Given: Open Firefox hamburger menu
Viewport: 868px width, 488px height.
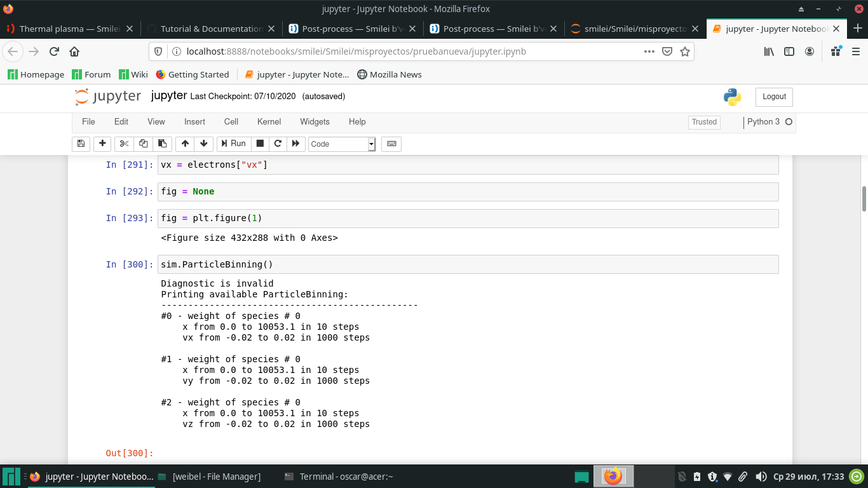Looking at the screenshot, I should tap(857, 51).
